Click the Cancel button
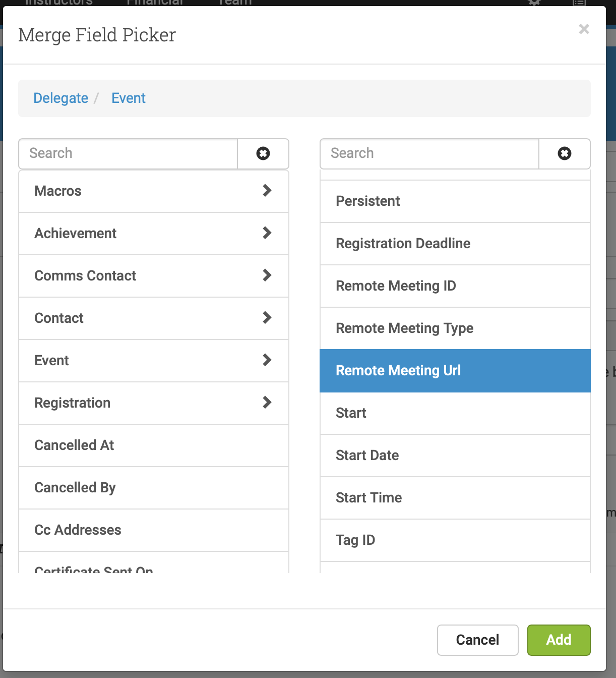This screenshot has width=616, height=678. pyautogui.click(x=477, y=640)
